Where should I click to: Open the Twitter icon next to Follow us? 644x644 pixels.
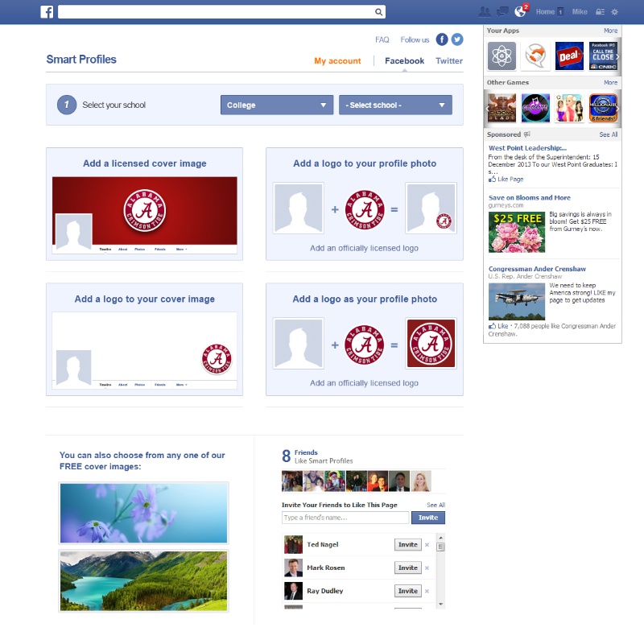click(x=456, y=39)
